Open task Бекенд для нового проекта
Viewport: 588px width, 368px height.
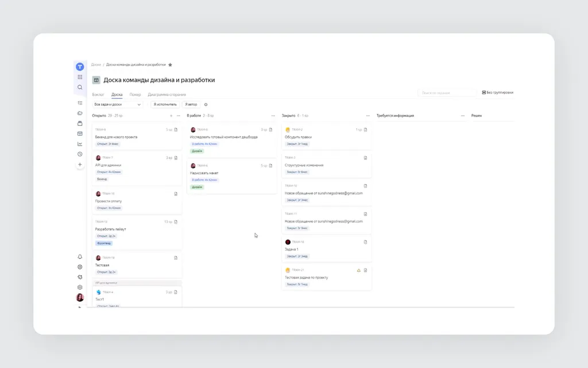tap(116, 137)
